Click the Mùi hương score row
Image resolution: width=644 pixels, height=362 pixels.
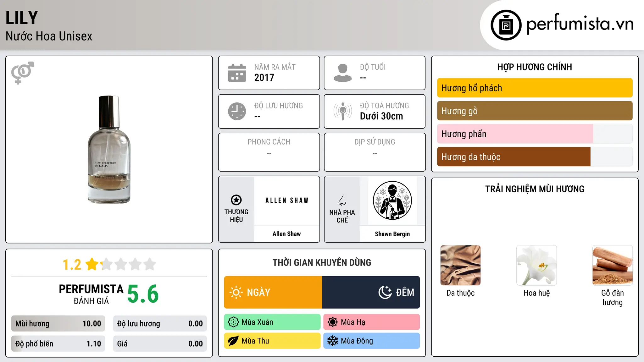coord(58,324)
